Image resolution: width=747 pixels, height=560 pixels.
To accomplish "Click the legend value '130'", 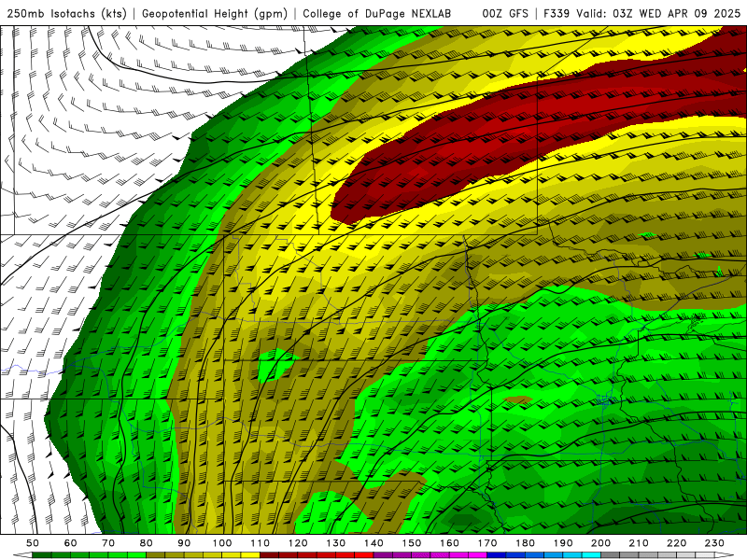I will tap(336, 543).
